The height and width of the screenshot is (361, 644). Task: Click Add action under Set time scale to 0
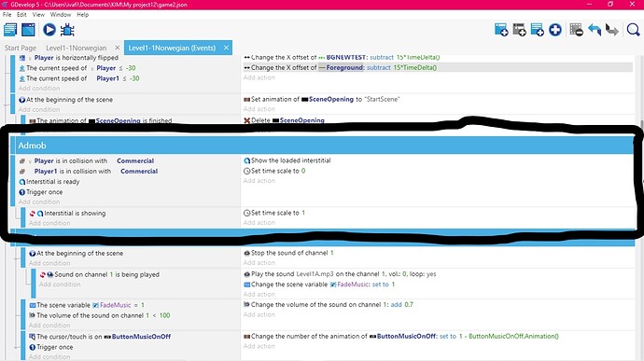[x=259, y=181]
